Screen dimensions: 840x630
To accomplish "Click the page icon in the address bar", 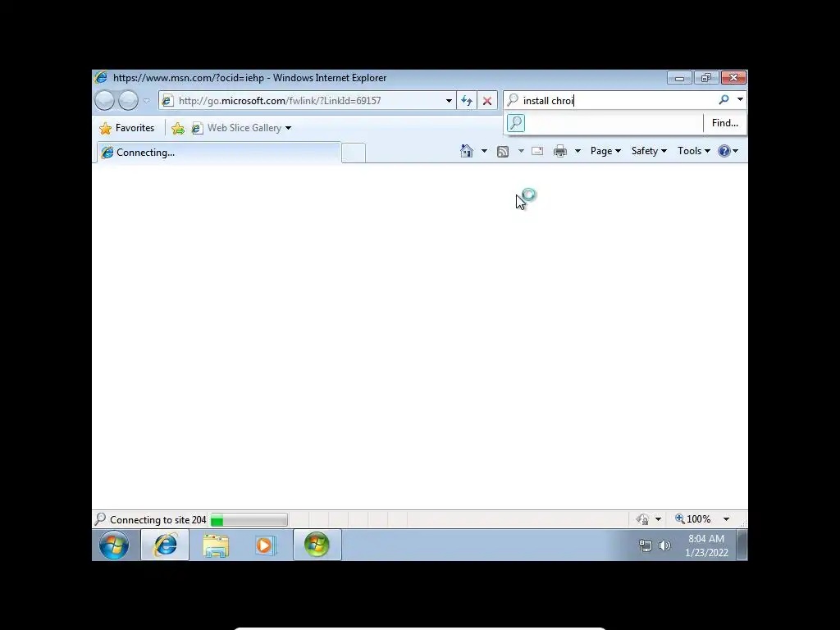I will [x=167, y=101].
